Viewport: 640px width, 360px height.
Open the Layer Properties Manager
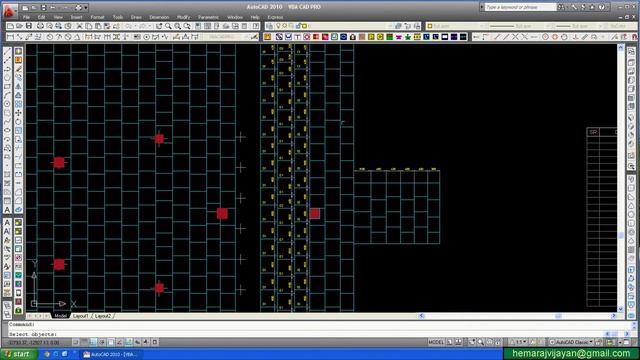tap(269, 26)
